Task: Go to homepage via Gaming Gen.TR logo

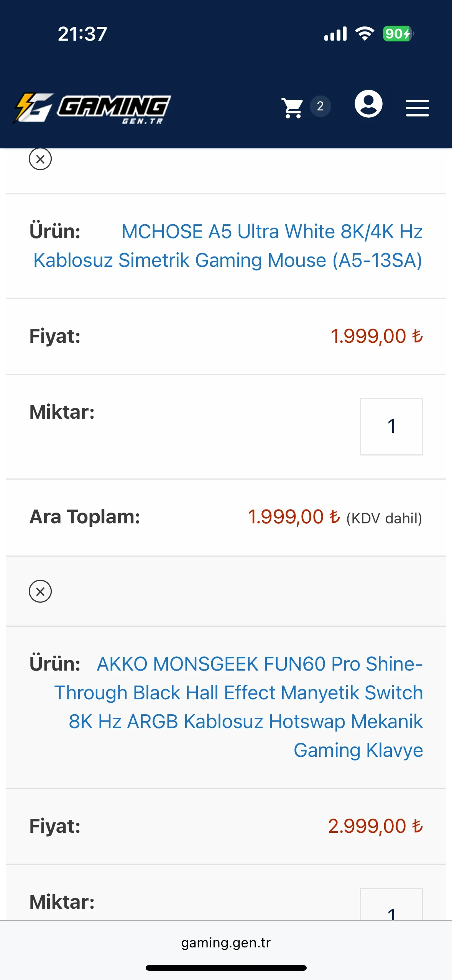Action: click(x=92, y=109)
